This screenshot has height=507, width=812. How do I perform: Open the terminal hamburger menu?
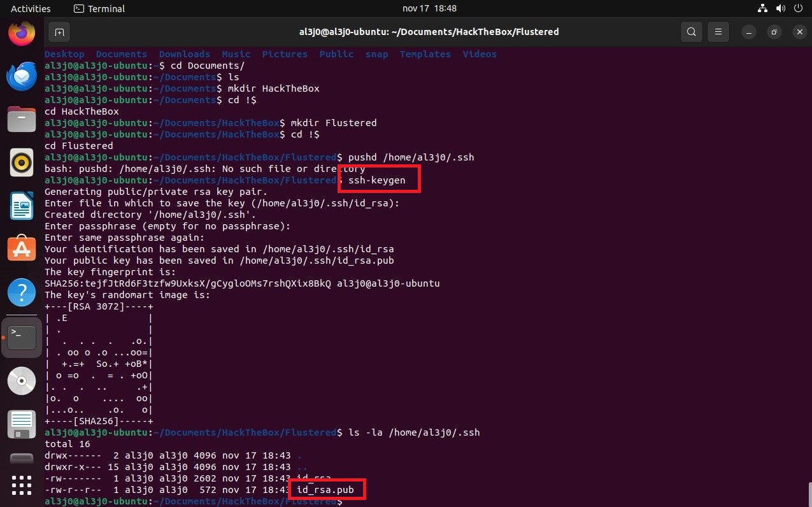tap(718, 32)
